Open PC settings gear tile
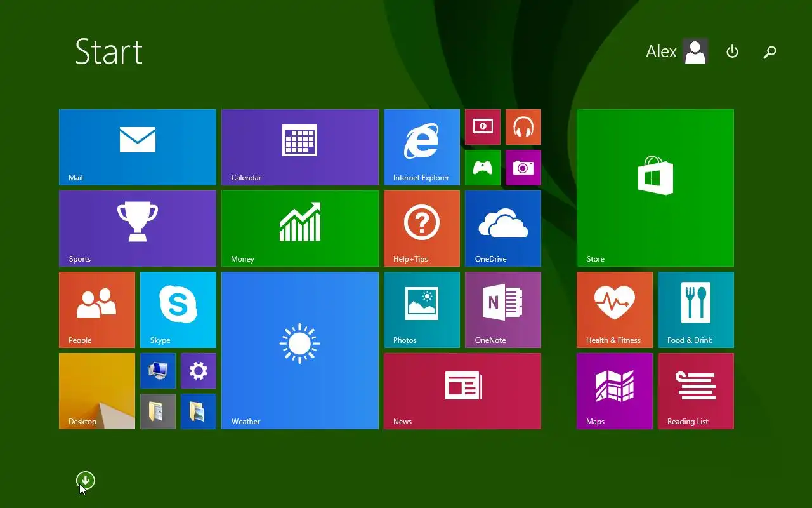The image size is (812, 508). (199, 371)
